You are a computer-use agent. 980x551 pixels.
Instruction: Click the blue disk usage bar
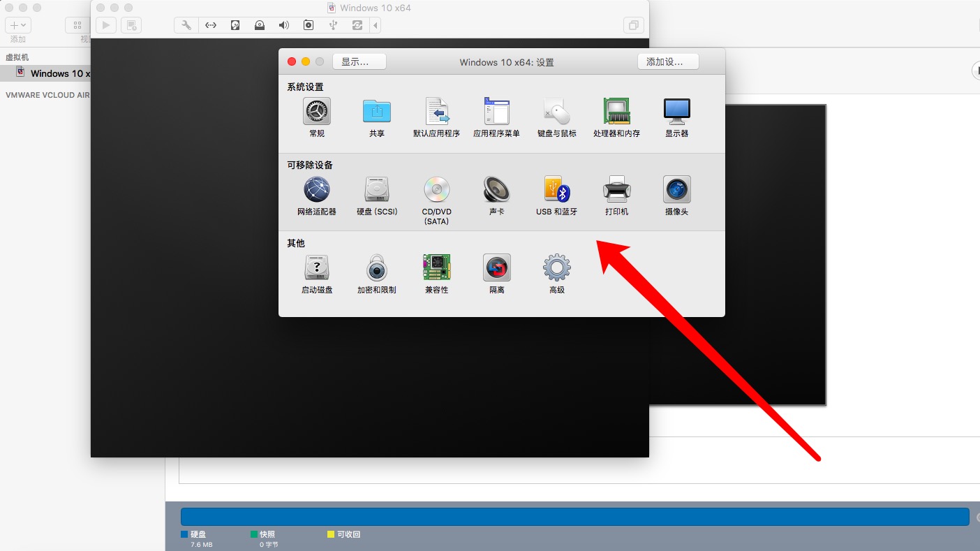coord(574,517)
